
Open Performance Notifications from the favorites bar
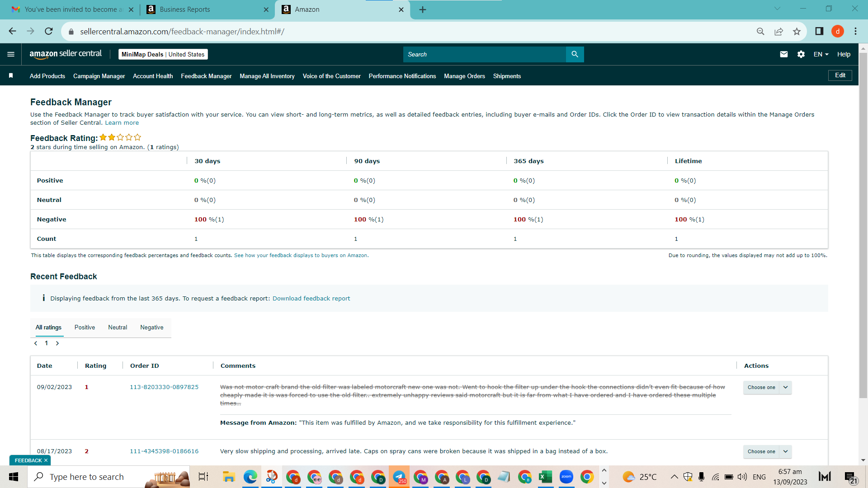402,76
